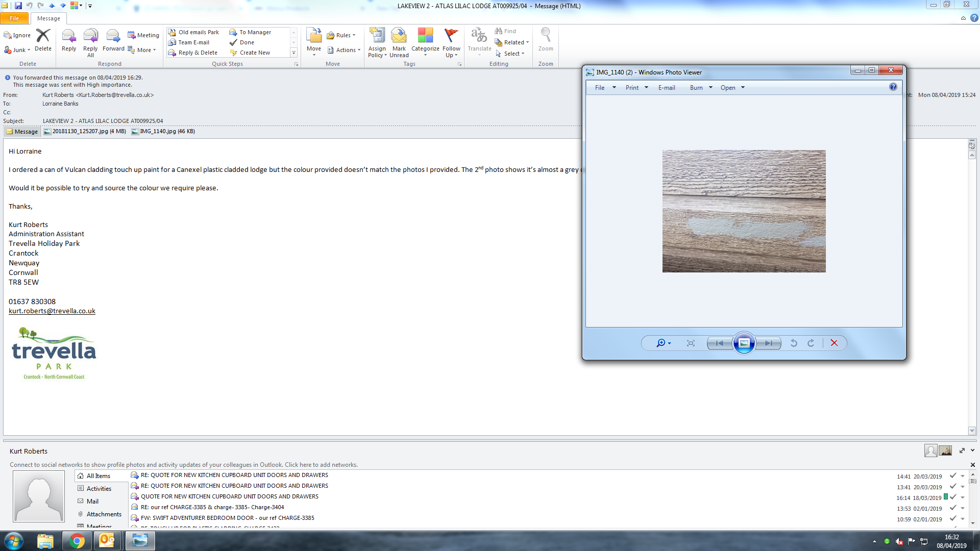This screenshot has width=980, height=551.
Task: Play slide show in Photo Viewer
Action: [744, 343]
